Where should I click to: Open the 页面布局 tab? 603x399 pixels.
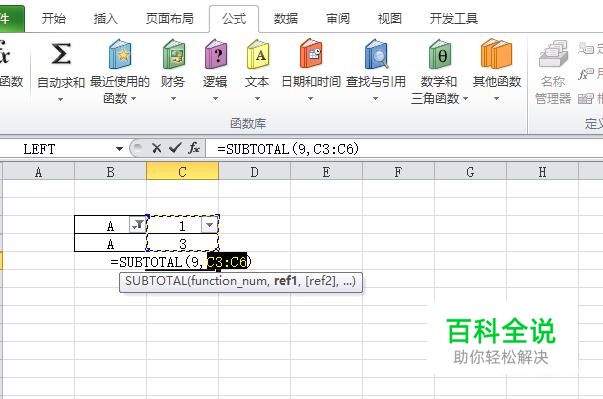(x=170, y=18)
